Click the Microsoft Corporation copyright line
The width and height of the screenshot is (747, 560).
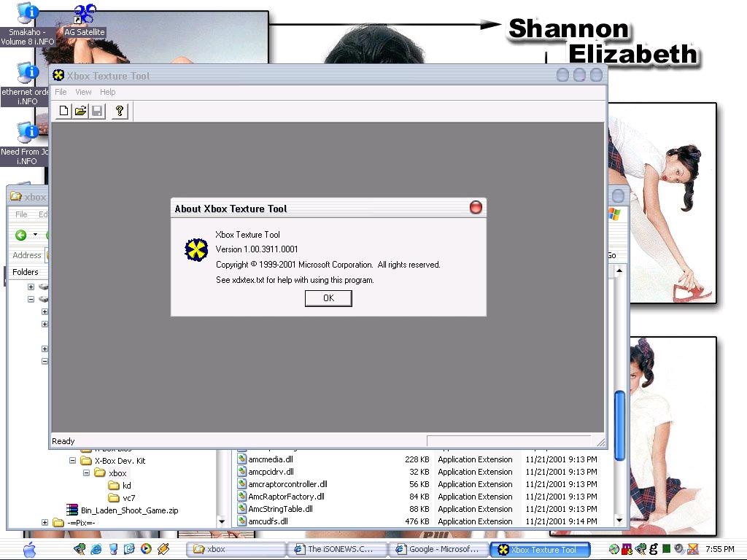pos(328,264)
